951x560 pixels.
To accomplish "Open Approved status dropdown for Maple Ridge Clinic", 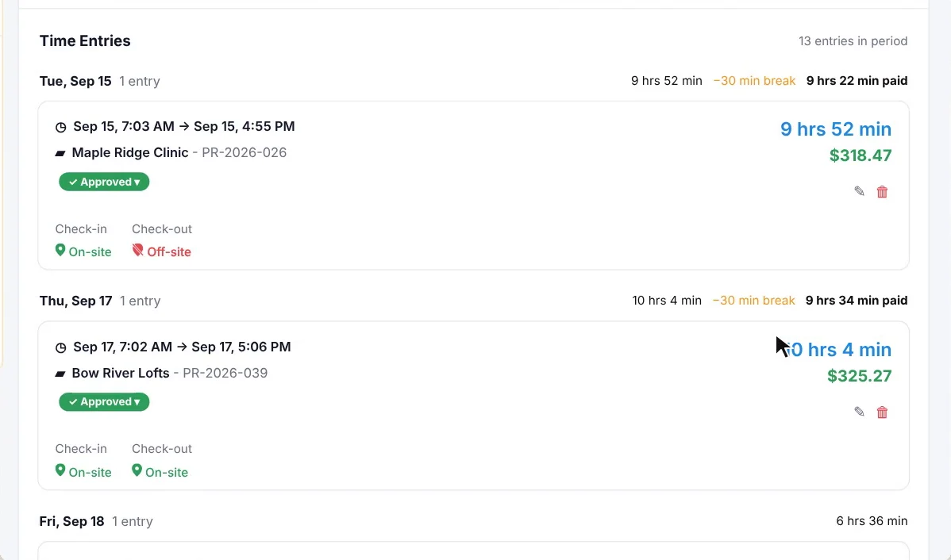I will [x=104, y=182].
